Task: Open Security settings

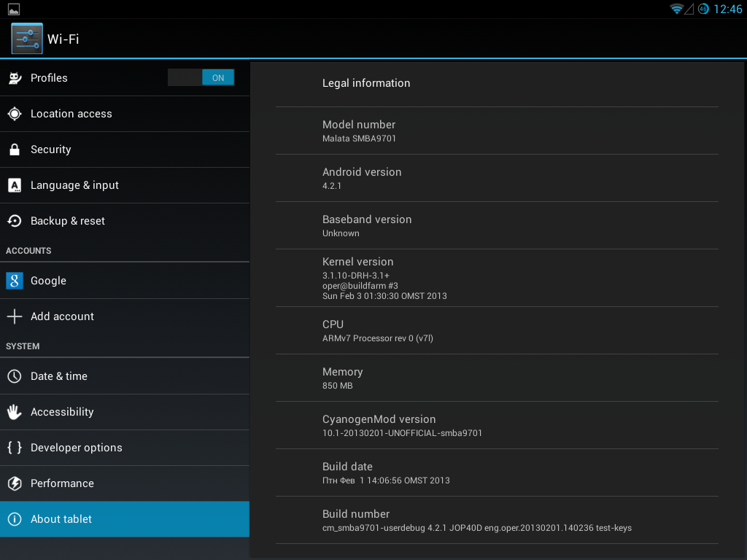Action: point(125,149)
